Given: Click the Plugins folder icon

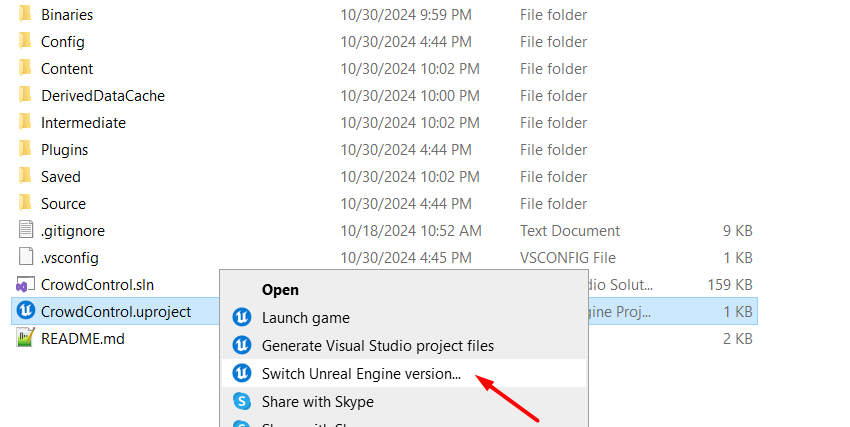Looking at the screenshot, I should [25, 150].
